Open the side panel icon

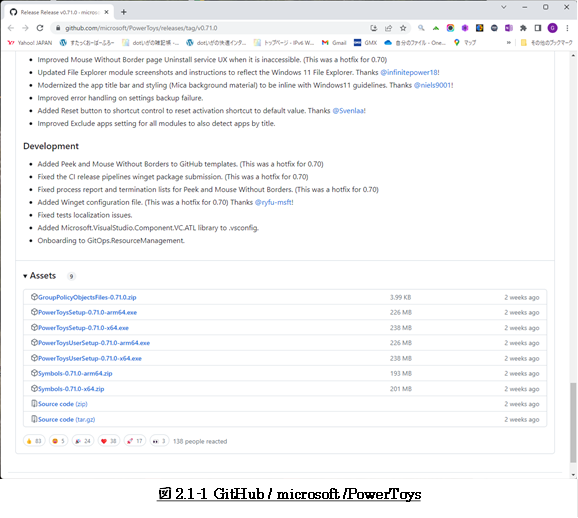[x=538, y=28]
